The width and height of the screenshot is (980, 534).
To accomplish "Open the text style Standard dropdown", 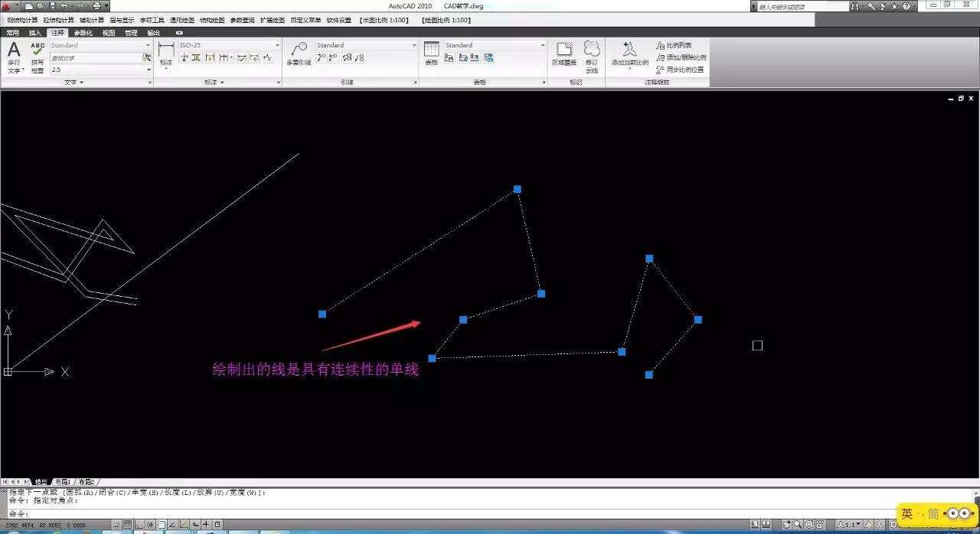I will 148,45.
